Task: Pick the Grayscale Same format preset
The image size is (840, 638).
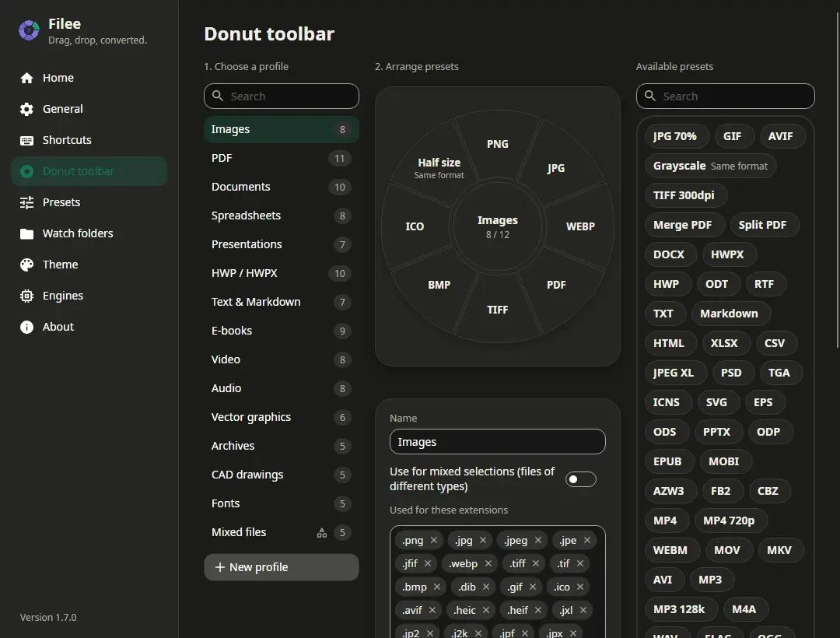Action: 710,166
